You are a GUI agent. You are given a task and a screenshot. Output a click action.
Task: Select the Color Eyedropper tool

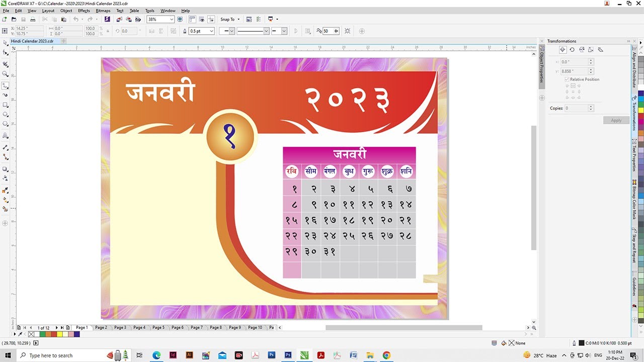tap(6, 190)
